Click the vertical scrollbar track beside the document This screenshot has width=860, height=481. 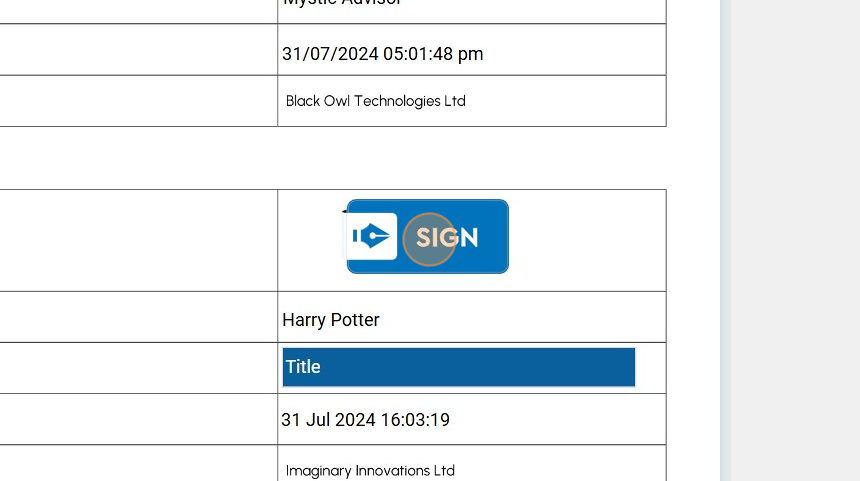725,240
